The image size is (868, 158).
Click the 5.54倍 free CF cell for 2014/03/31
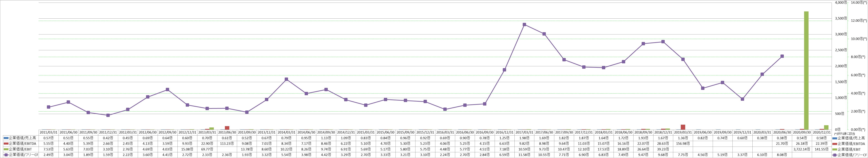[286, 155]
